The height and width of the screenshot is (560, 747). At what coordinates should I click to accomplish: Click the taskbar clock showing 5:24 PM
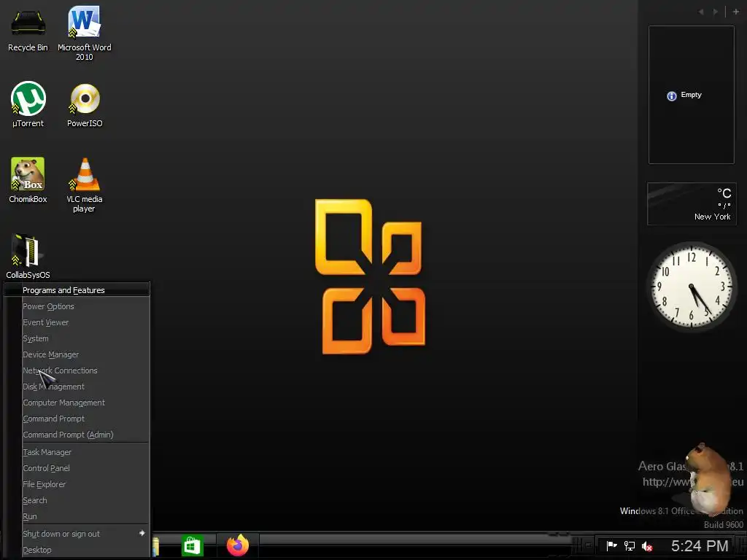700,545
